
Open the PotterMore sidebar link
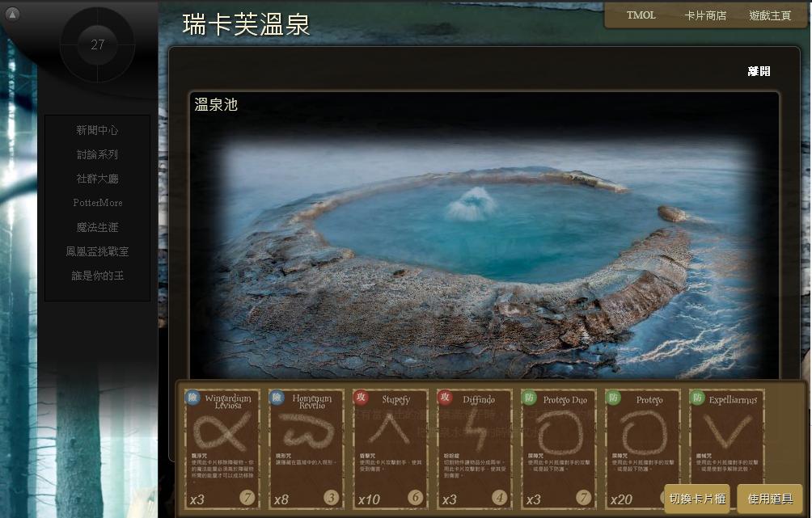pyautogui.click(x=97, y=203)
